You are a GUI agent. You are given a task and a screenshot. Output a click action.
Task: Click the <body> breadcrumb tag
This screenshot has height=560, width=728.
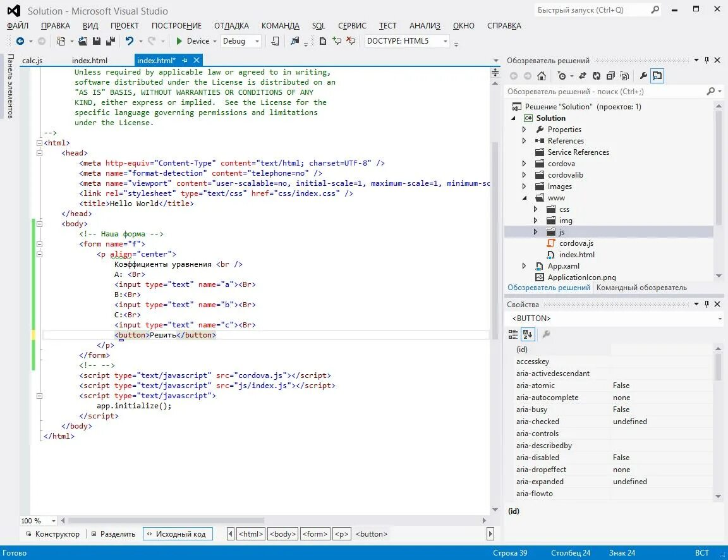pos(282,534)
